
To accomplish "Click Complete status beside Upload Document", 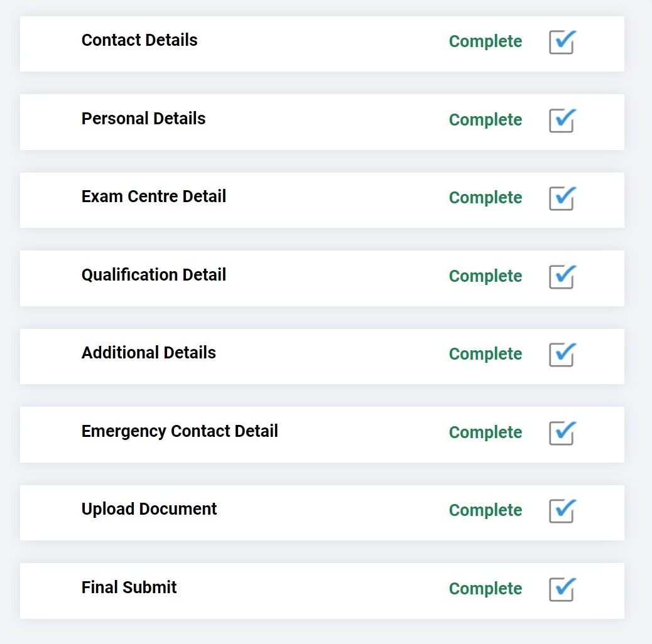I will 485,510.
